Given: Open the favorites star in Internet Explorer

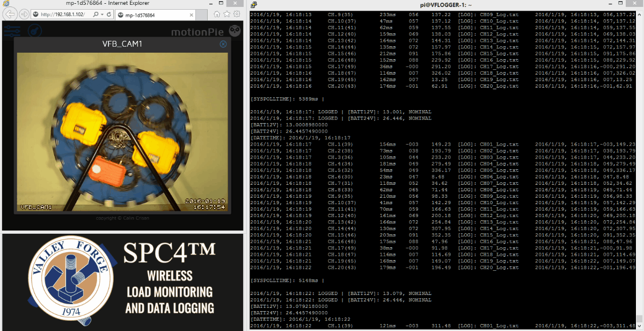Looking at the screenshot, I should point(226,15).
